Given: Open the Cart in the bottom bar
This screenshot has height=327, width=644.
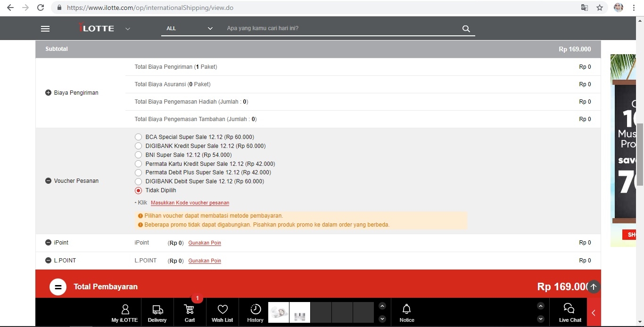Looking at the screenshot, I should [190, 313].
